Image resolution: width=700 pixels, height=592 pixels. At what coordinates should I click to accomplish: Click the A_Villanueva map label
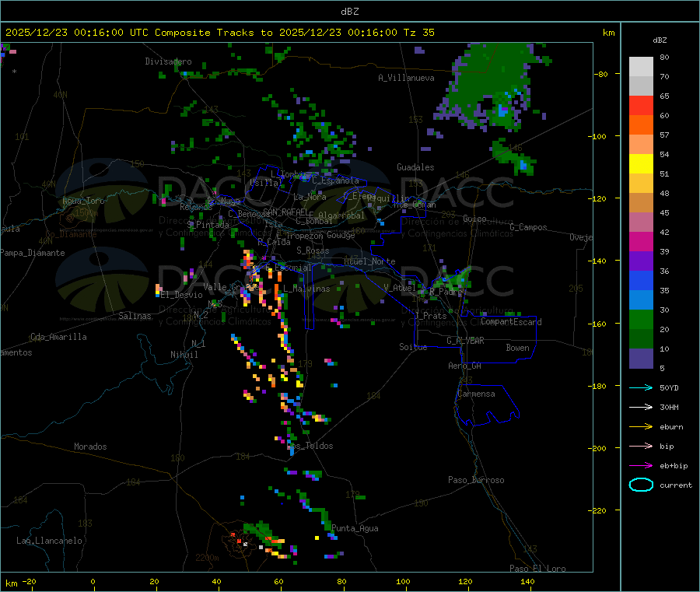tap(406, 78)
